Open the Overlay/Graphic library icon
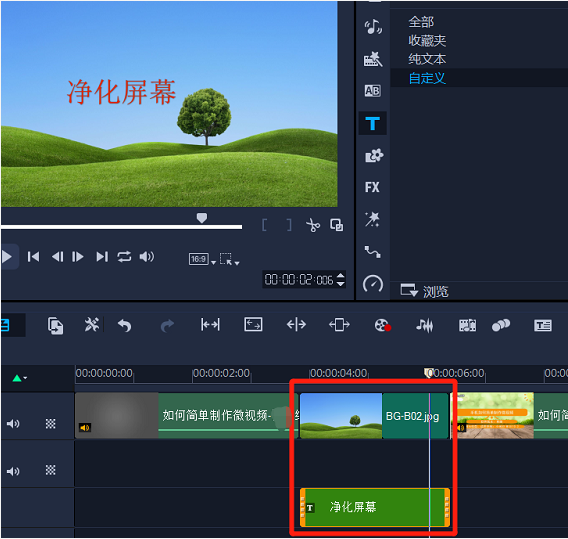This screenshot has height=539, width=568. tap(373, 156)
